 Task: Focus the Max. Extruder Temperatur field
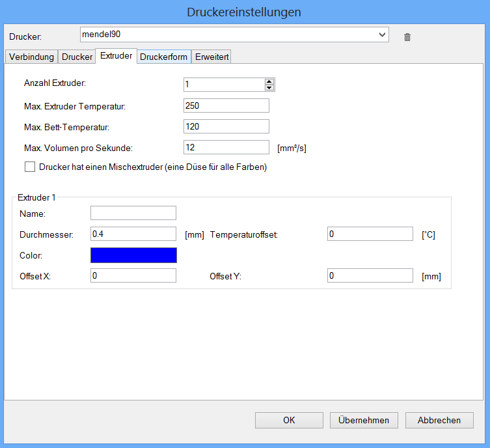click(226, 105)
